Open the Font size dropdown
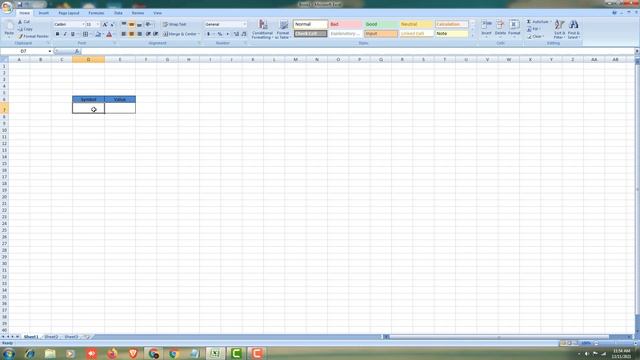The width and height of the screenshot is (640, 360). [x=98, y=24]
